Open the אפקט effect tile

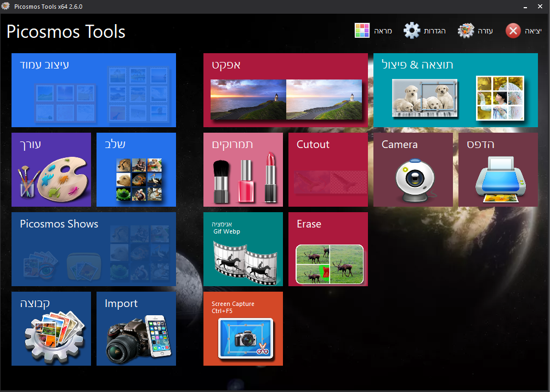[286, 90]
